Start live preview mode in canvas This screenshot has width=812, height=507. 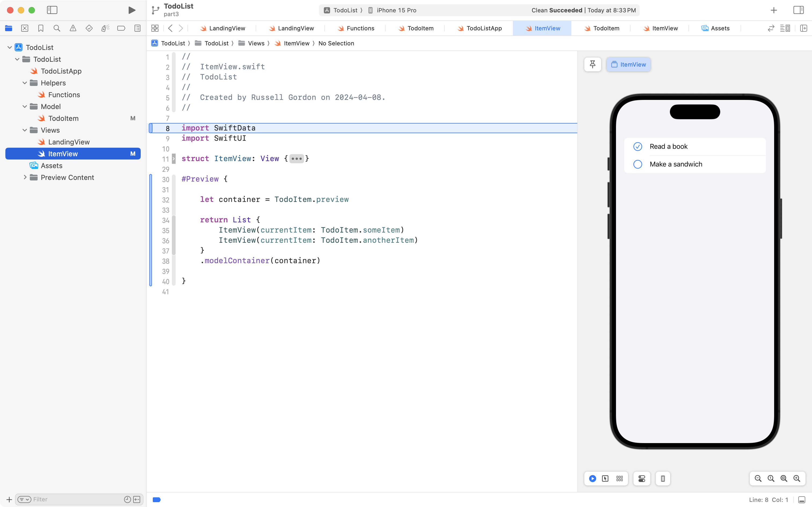point(592,479)
